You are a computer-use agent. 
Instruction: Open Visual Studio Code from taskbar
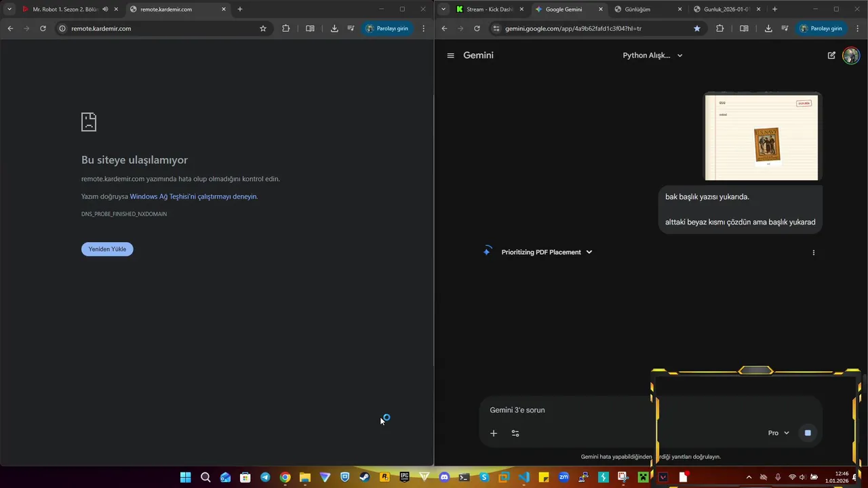coord(524,477)
